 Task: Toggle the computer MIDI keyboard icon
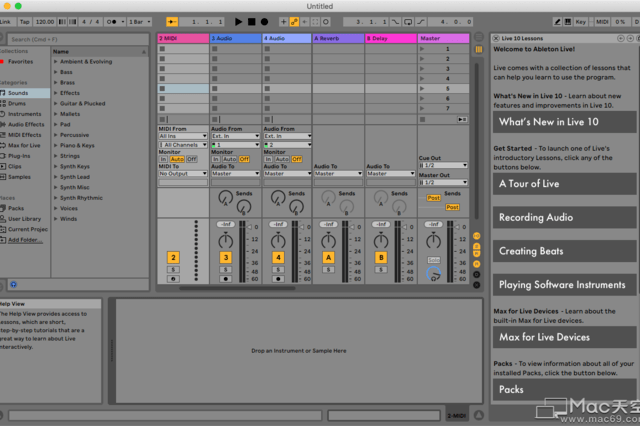(x=568, y=22)
